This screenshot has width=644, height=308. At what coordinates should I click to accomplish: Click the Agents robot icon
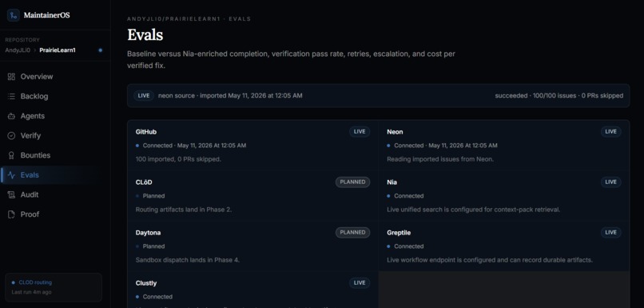pyautogui.click(x=11, y=116)
